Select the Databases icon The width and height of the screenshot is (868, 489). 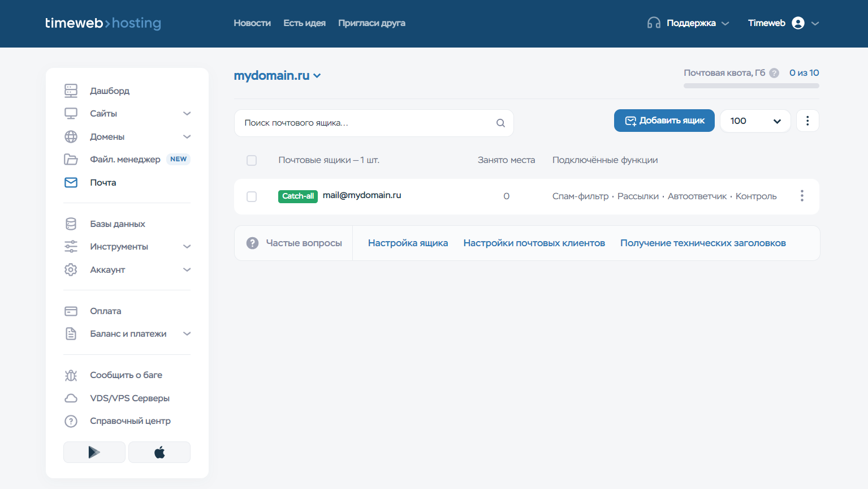71,224
